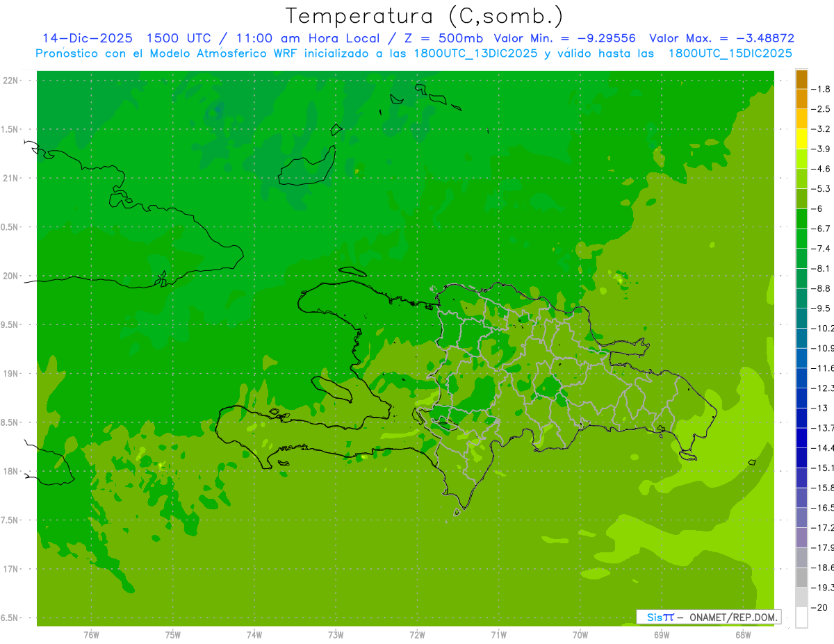Click the legend value "-3.9"
This screenshot has width=834, height=644.
(x=821, y=149)
